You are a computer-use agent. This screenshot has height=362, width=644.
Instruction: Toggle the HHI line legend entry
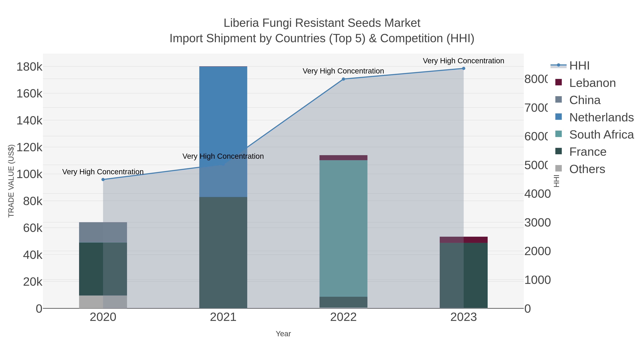[x=570, y=66]
